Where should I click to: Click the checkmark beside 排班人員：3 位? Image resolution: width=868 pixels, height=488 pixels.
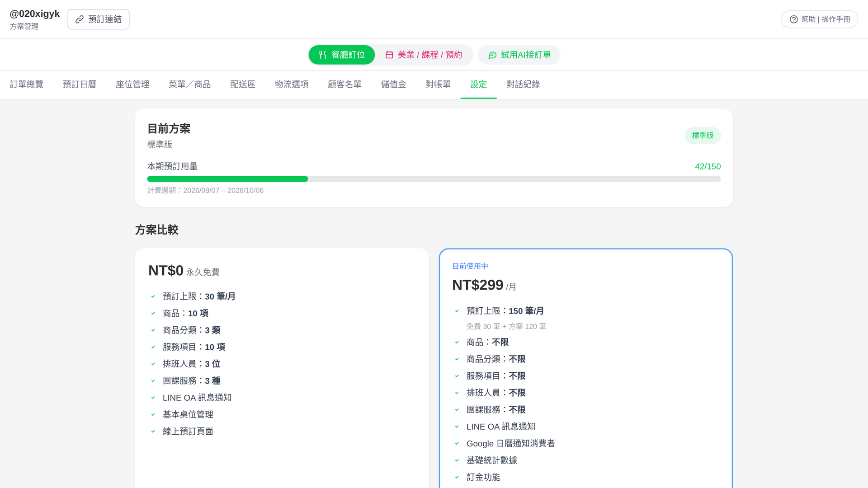[x=153, y=364]
